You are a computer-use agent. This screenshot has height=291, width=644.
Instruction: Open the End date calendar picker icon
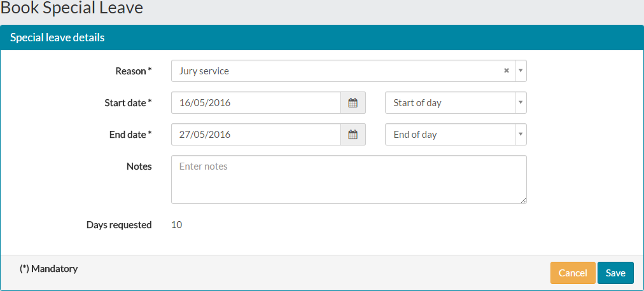click(x=353, y=135)
